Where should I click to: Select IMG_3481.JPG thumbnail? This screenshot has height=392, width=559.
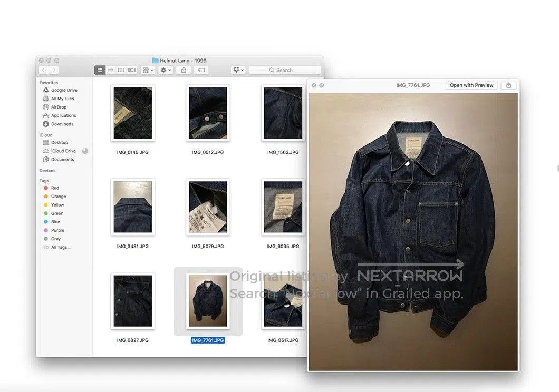132,207
